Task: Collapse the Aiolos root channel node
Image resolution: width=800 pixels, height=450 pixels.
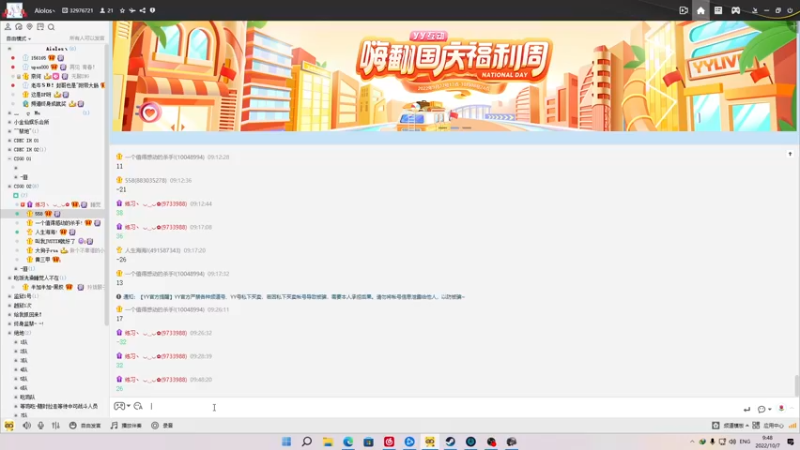Action: tap(9, 48)
